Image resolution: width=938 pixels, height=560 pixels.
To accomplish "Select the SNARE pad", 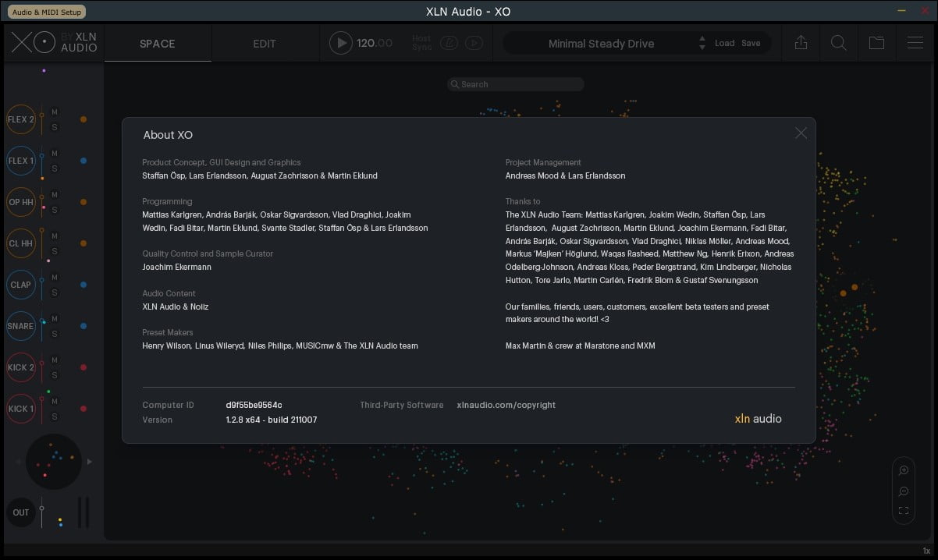I will pyautogui.click(x=21, y=326).
